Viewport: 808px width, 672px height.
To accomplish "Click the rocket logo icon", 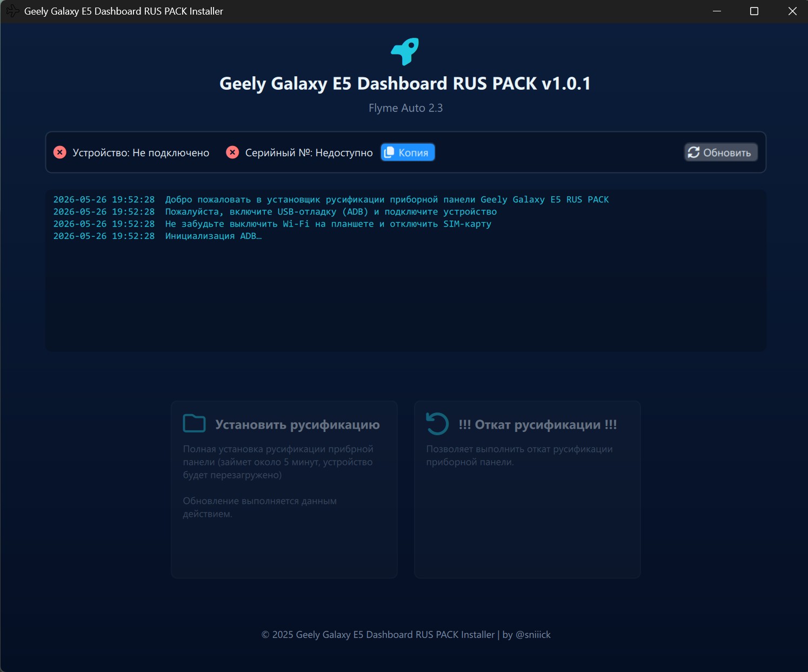I will point(405,51).
